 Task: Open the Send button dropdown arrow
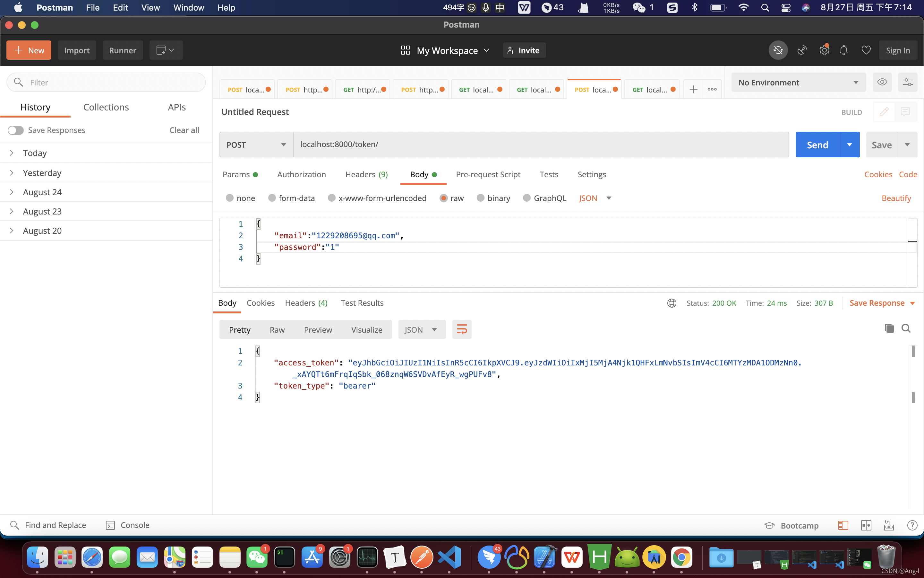pos(850,144)
